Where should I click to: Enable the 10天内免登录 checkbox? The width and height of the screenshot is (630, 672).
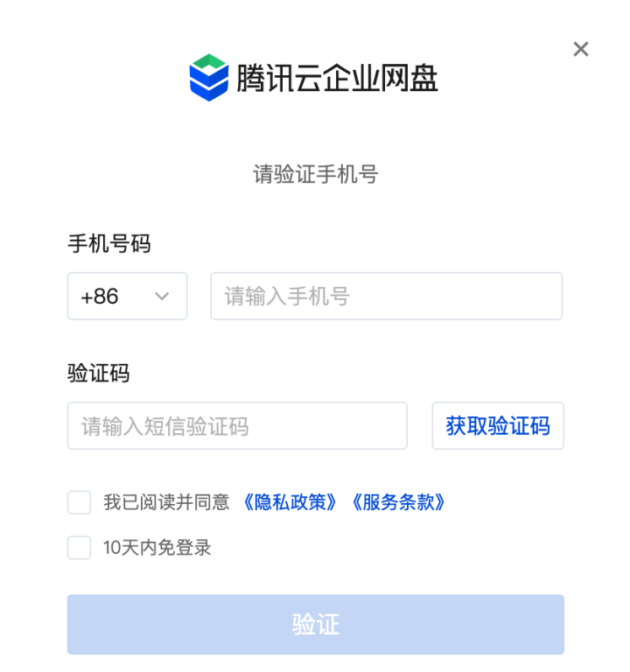coord(79,547)
